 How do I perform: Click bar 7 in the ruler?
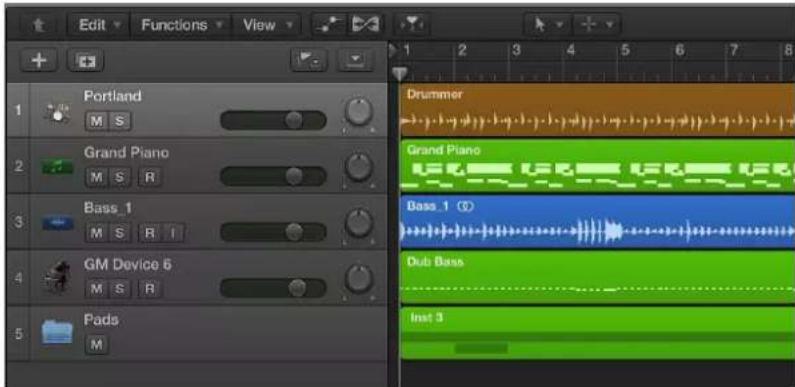[x=734, y=50]
